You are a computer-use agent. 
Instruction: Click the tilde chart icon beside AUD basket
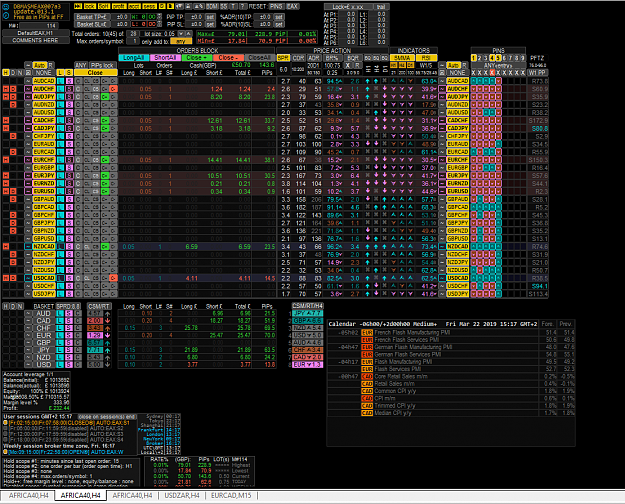28,314
